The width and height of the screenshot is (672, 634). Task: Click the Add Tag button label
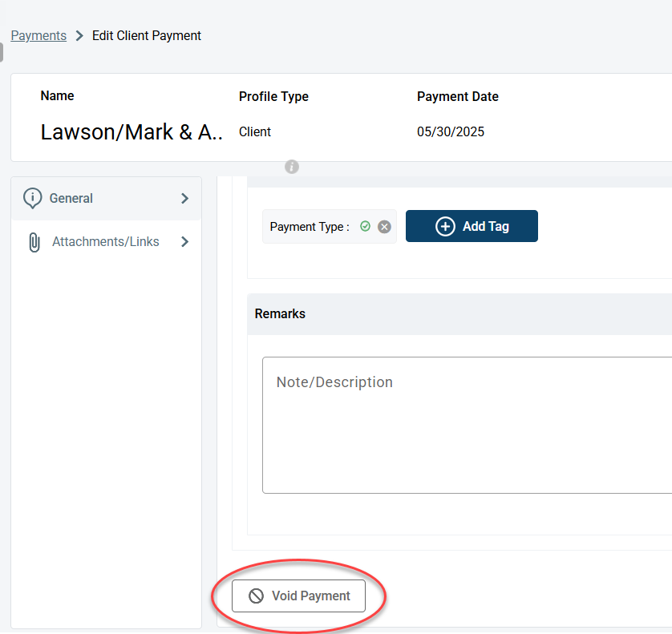tap(485, 226)
